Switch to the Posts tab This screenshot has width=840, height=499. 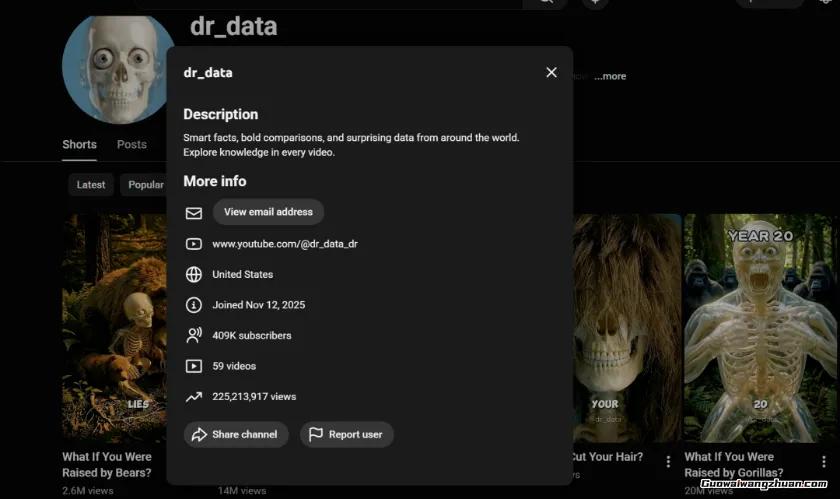132,145
